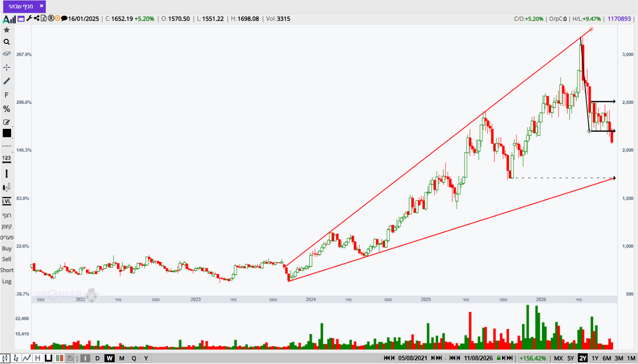Click the start date 05/08/2021 field
This screenshot has height=364, width=638.
[413, 358]
